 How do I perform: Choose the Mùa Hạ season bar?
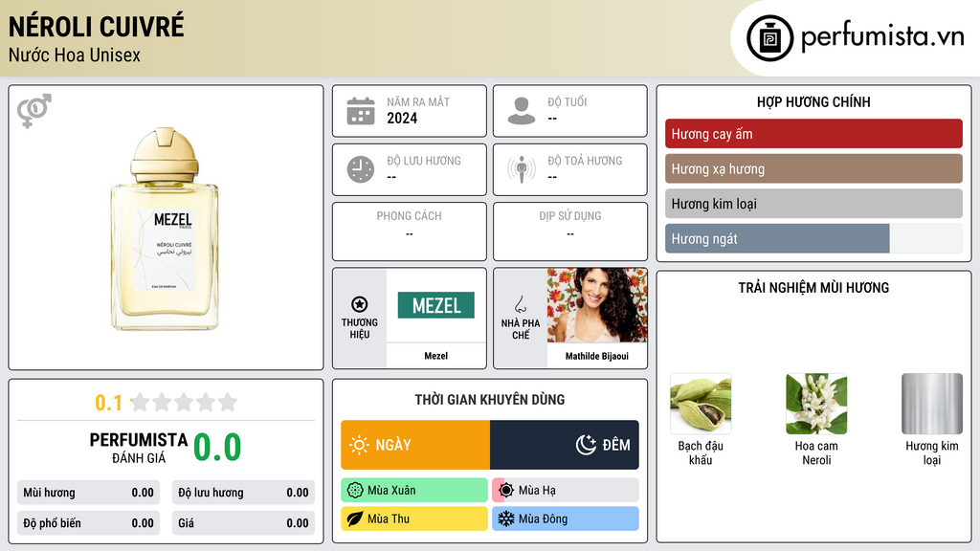tap(566, 491)
